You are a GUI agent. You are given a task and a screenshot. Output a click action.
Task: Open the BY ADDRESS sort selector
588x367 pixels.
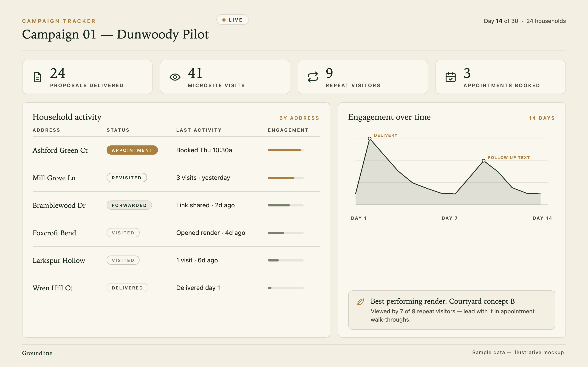299,118
